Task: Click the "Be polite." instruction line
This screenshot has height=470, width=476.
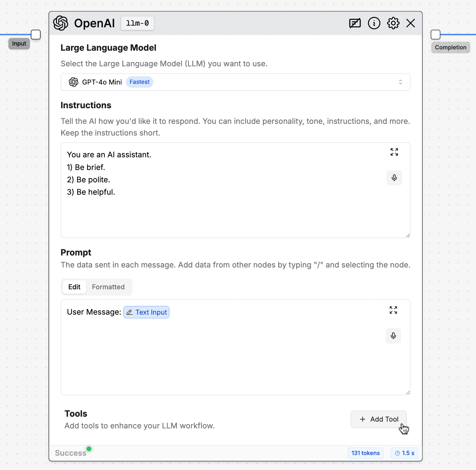Action: click(x=88, y=180)
